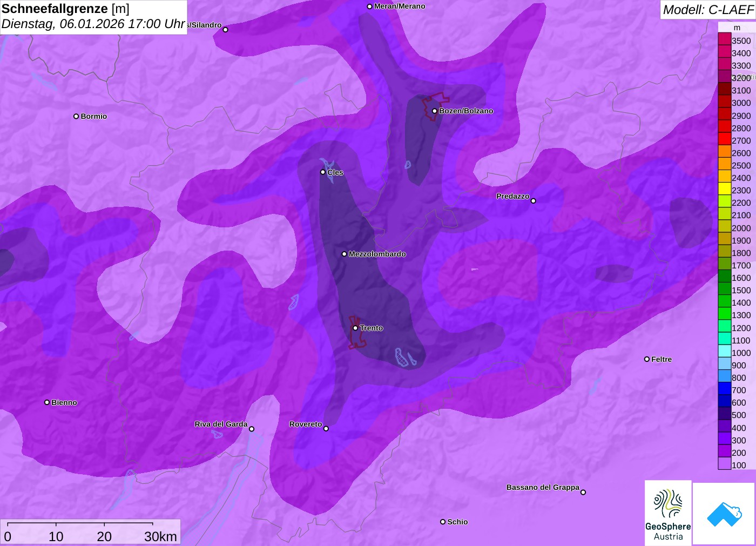Click the Meran/Merano marker dot
Screen dimensions: 756x546
coord(370,6)
